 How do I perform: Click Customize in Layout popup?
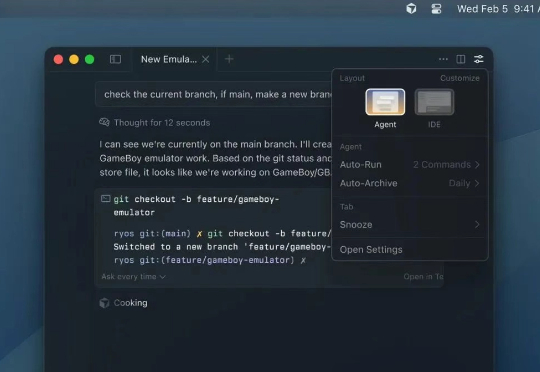click(460, 78)
